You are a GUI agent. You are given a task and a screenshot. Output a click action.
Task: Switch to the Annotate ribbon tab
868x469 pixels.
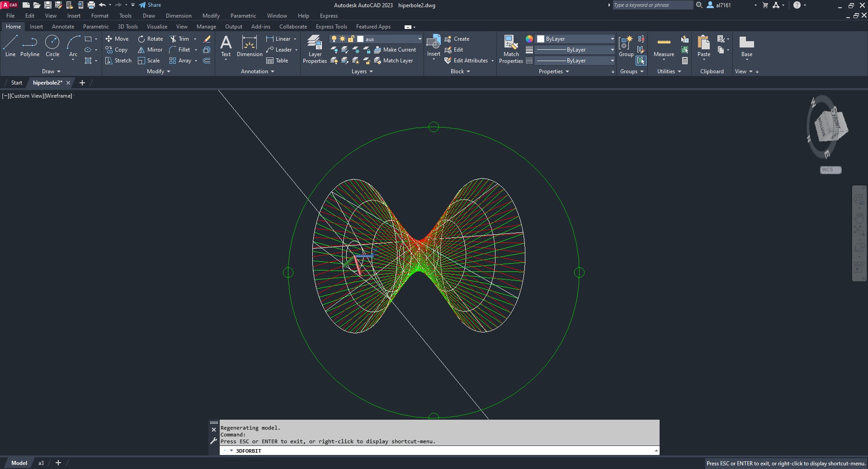(63, 27)
